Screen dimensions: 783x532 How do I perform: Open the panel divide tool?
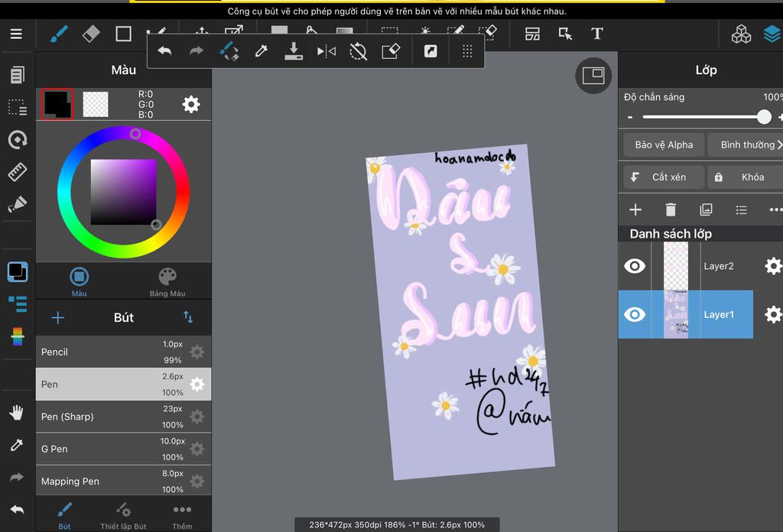click(532, 34)
